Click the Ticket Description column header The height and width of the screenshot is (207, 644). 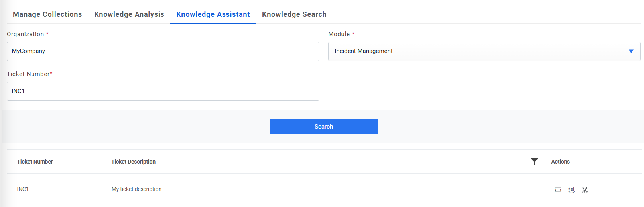pyautogui.click(x=134, y=162)
